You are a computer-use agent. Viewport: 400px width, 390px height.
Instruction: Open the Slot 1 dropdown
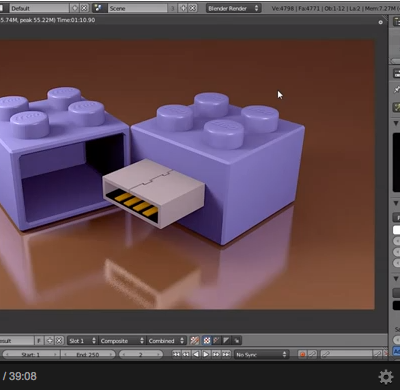pyautogui.click(x=82, y=341)
